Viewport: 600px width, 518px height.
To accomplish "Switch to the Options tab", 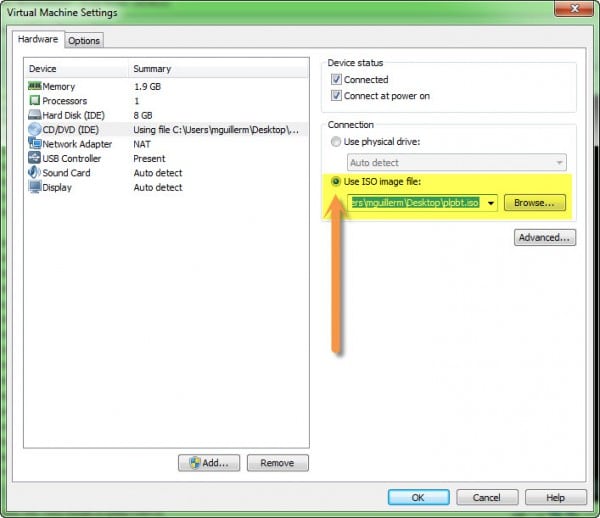I will point(84,40).
